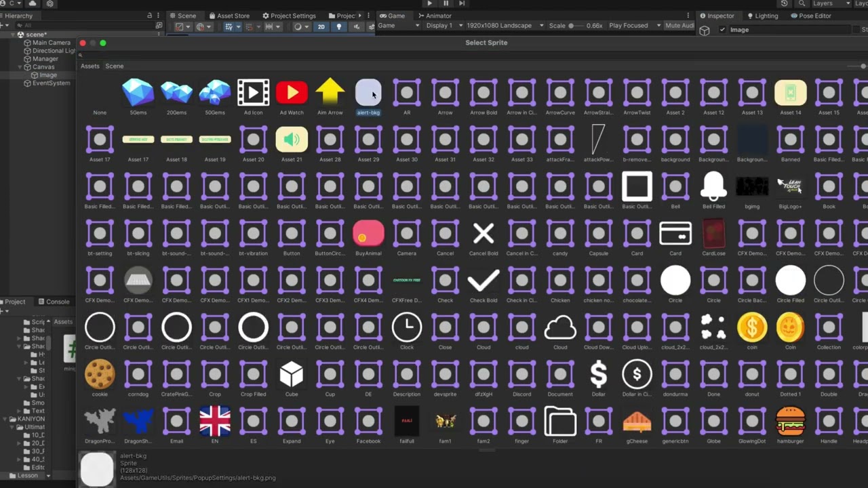Select the attackPow sprite
868x488 pixels.
pyautogui.click(x=598, y=140)
